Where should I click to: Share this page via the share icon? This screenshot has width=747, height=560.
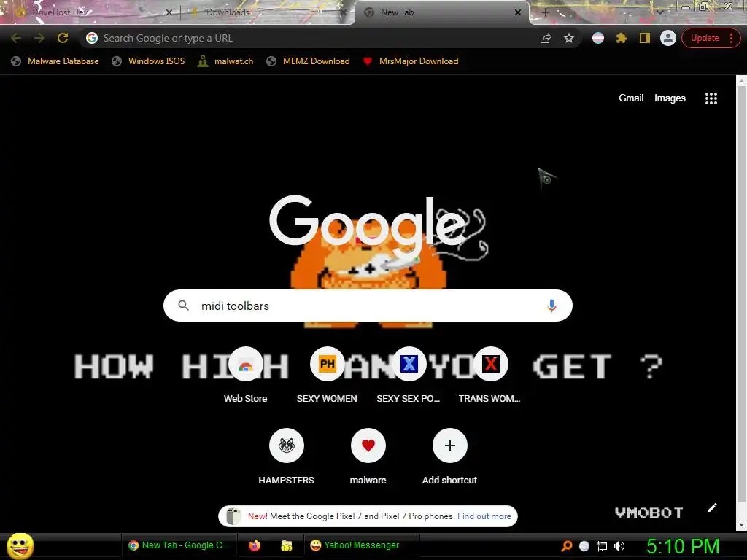pos(546,38)
